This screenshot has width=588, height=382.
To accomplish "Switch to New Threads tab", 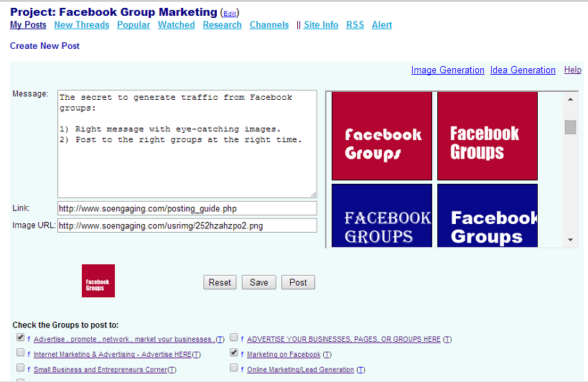I will (x=82, y=25).
